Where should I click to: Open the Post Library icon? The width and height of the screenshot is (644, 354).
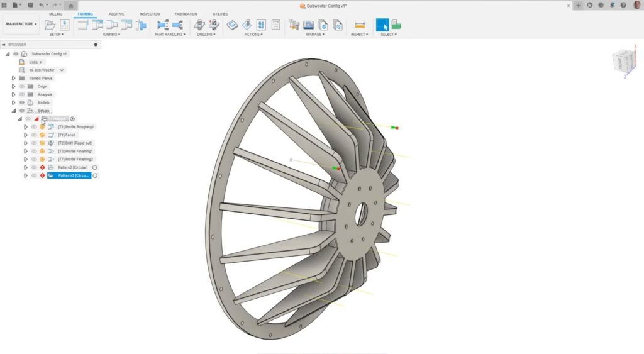pyautogui.click(x=323, y=25)
